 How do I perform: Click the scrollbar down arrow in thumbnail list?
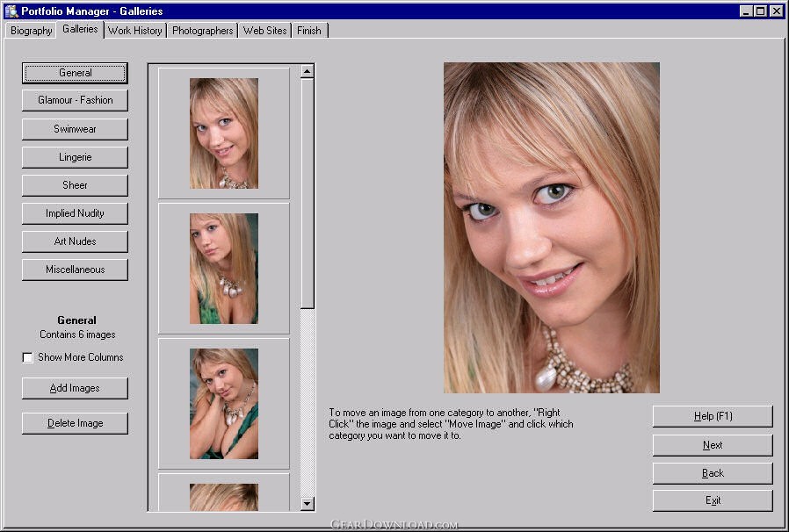click(307, 503)
